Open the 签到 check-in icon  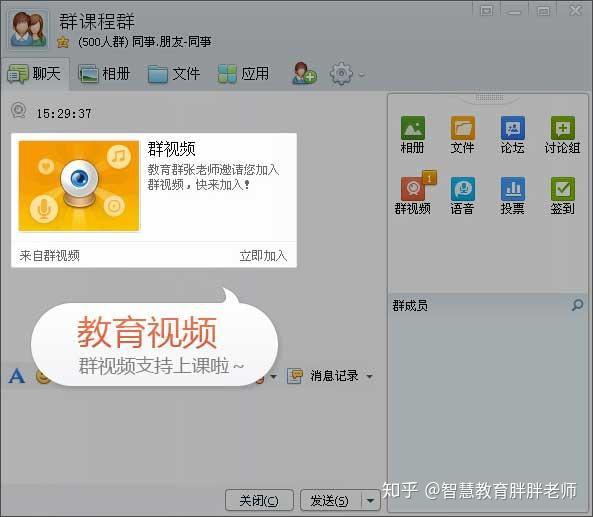(562, 196)
